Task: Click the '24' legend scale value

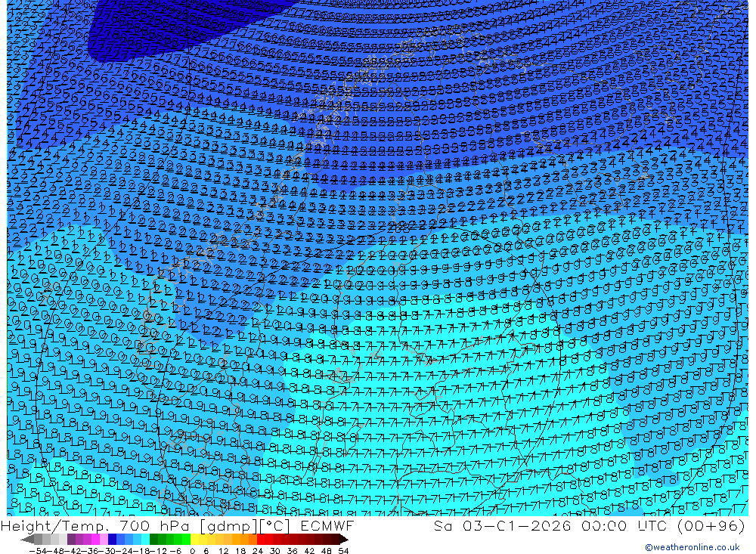Action: point(258,551)
